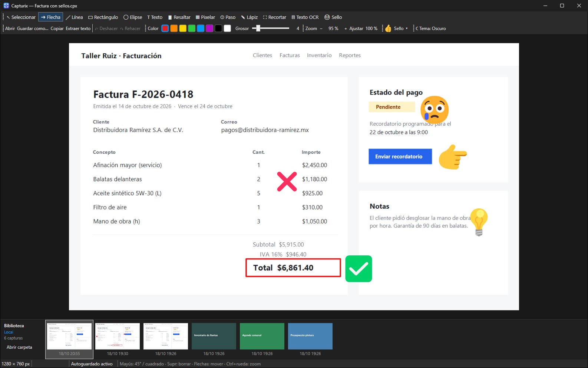Click Abrir to open a file
588x368 pixels.
coord(10,29)
